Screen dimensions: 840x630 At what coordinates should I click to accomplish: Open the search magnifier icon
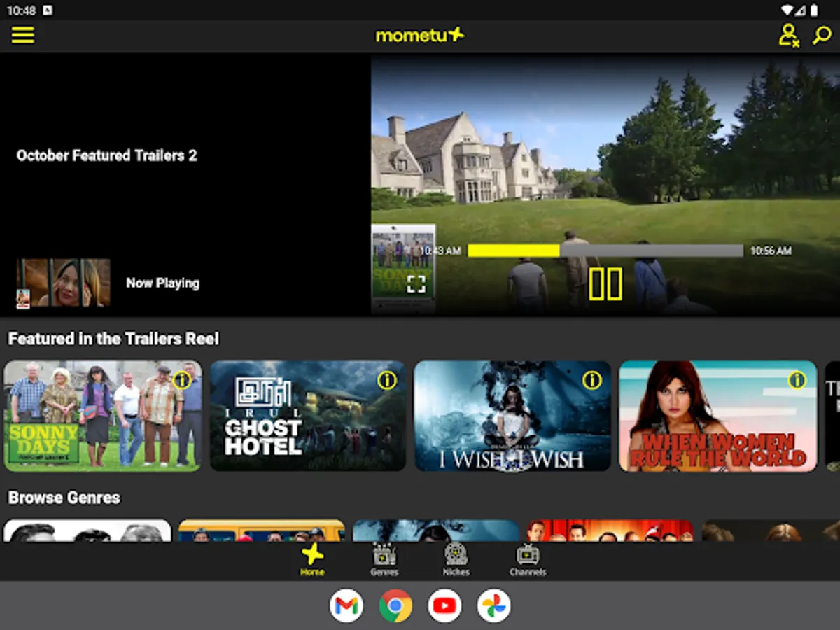click(x=821, y=35)
